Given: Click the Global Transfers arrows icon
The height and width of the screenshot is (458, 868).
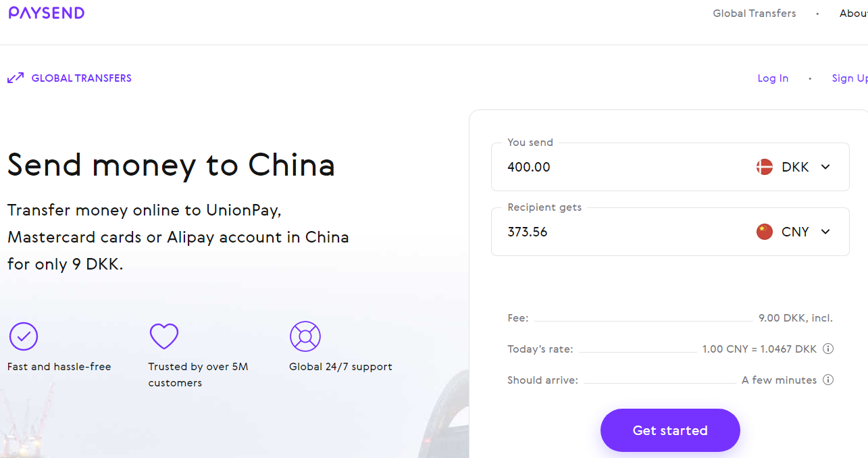Looking at the screenshot, I should point(16,78).
